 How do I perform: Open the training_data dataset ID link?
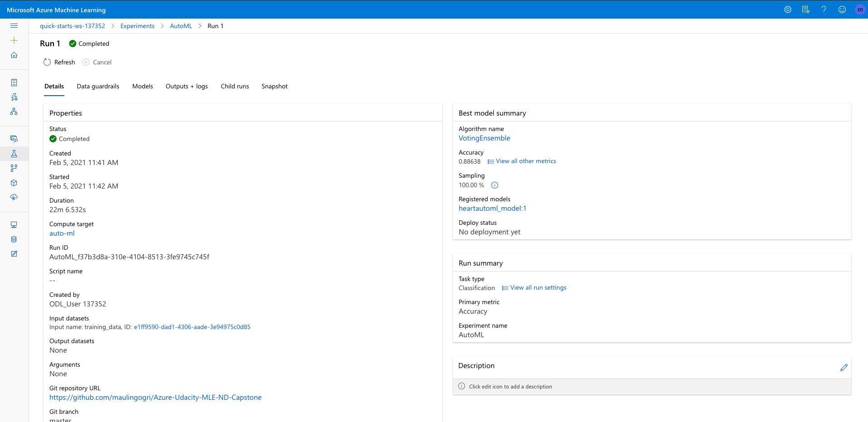coord(192,327)
